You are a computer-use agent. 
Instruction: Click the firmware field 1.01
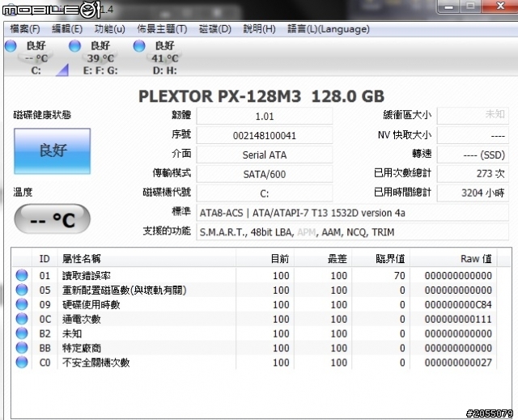pyautogui.click(x=265, y=117)
